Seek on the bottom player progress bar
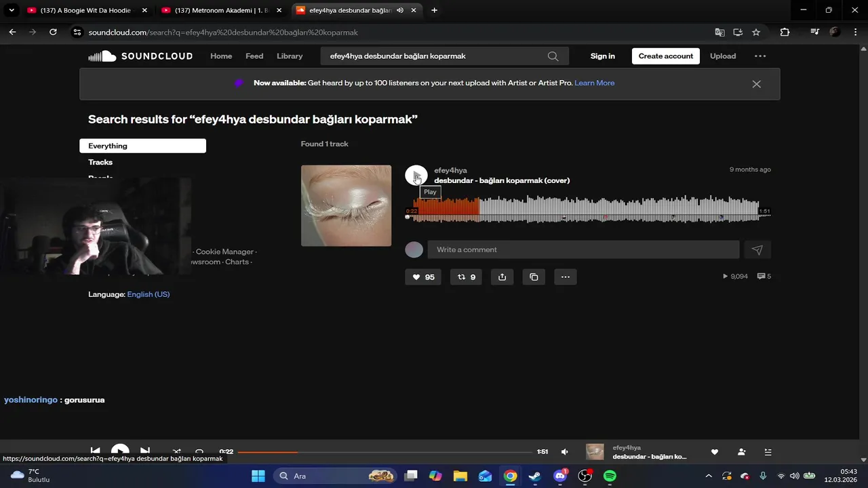 pos(384,452)
